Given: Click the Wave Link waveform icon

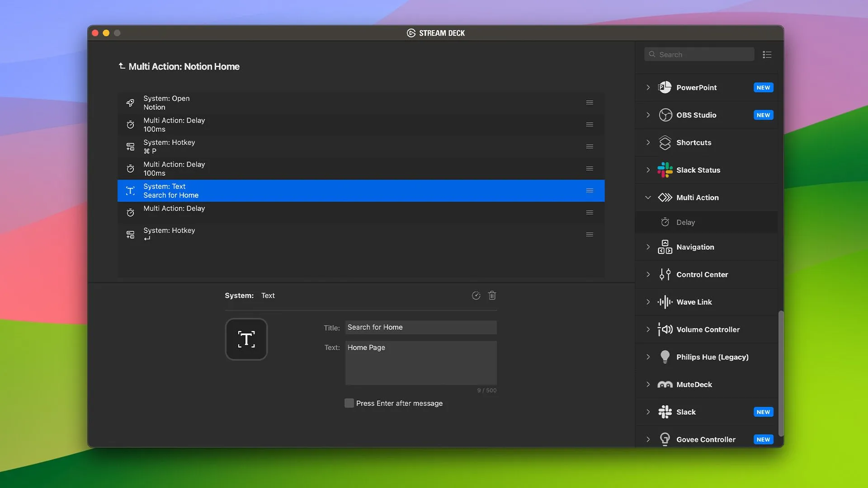Looking at the screenshot, I should click(x=665, y=302).
